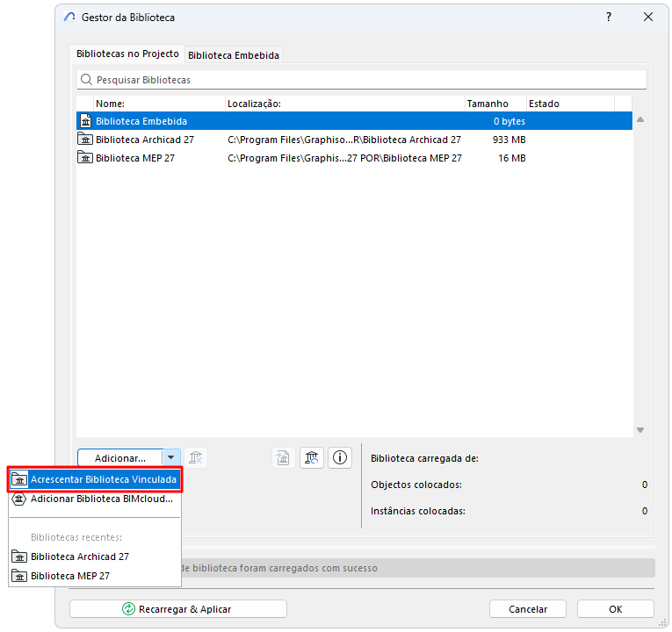Close the Gestor da Biblioteca dialog
Image resolution: width=672 pixels, height=632 pixels.
click(648, 17)
